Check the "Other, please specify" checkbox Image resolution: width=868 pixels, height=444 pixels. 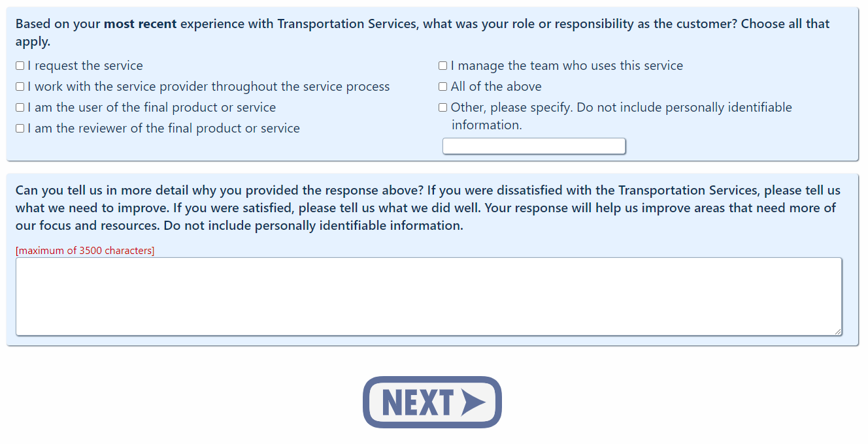tap(443, 108)
